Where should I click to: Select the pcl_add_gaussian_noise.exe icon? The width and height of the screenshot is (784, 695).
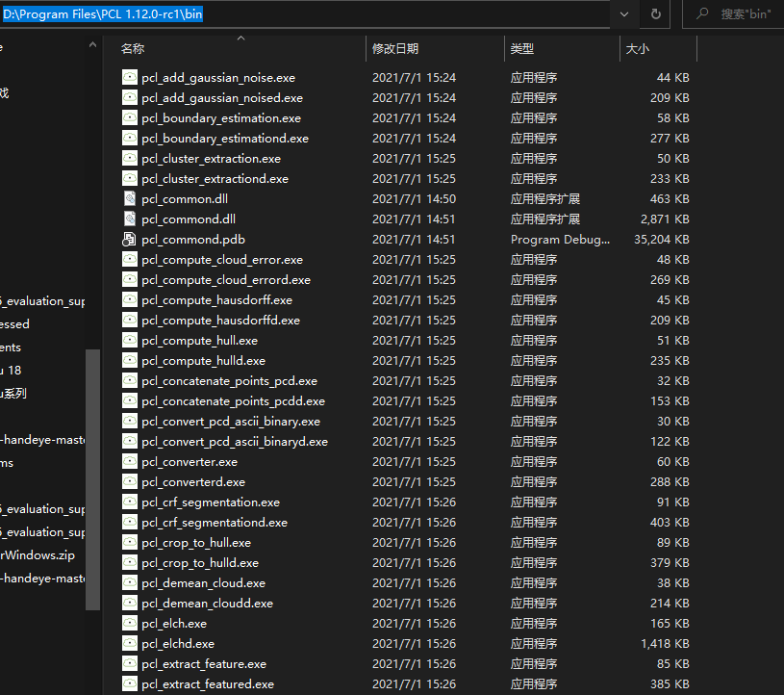128,77
